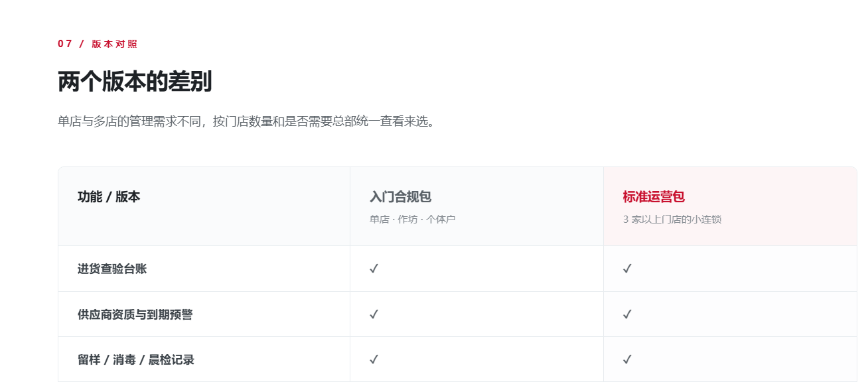Select the 入门合规包 column header
This screenshot has height=382, width=868.
click(400, 197)
